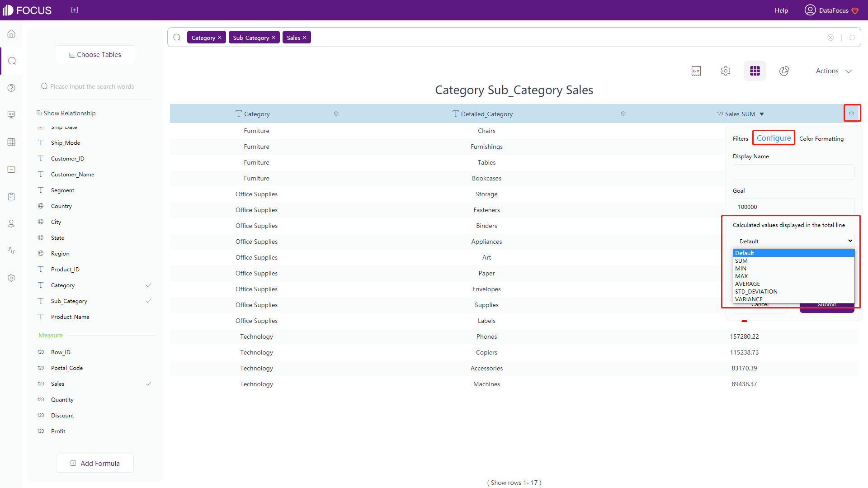Switch to the Configure tab

pyautogui.click(x=774, y=138)
